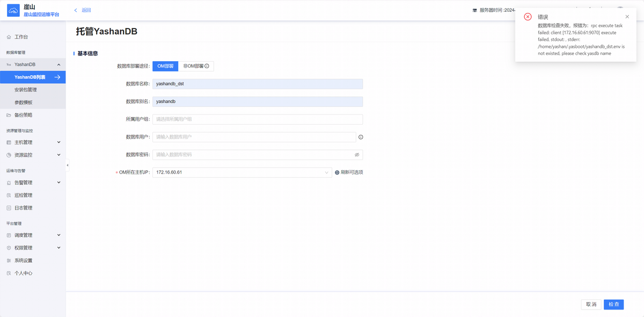Click the 检查 button
644x317 pixels.
tap(613, 305)
